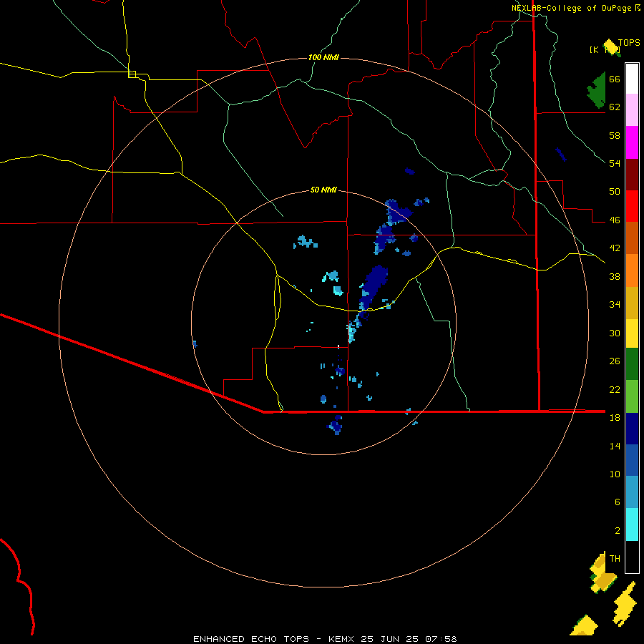Select the light green legend swatch
This screenshot has width=644, height=644.
click(632, 396)
